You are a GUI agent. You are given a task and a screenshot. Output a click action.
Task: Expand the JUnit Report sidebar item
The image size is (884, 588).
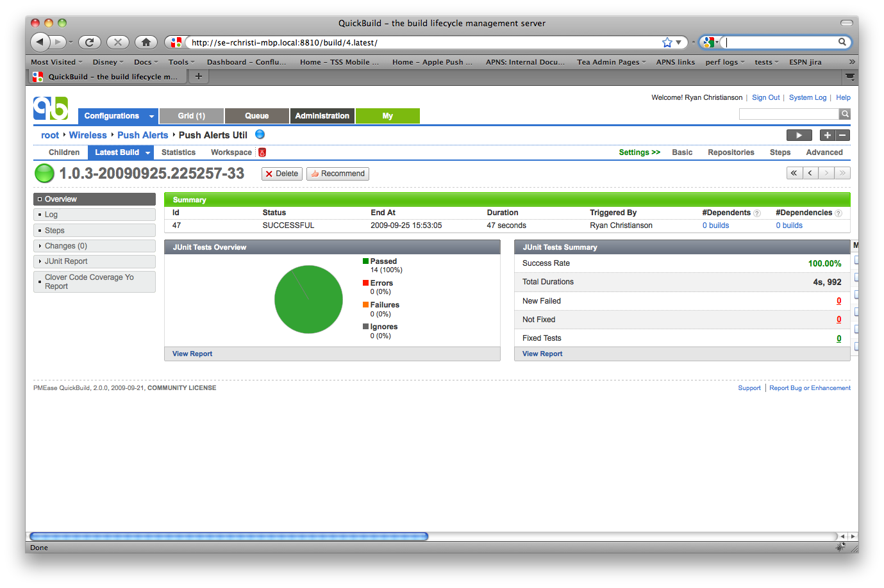(40, 261)
